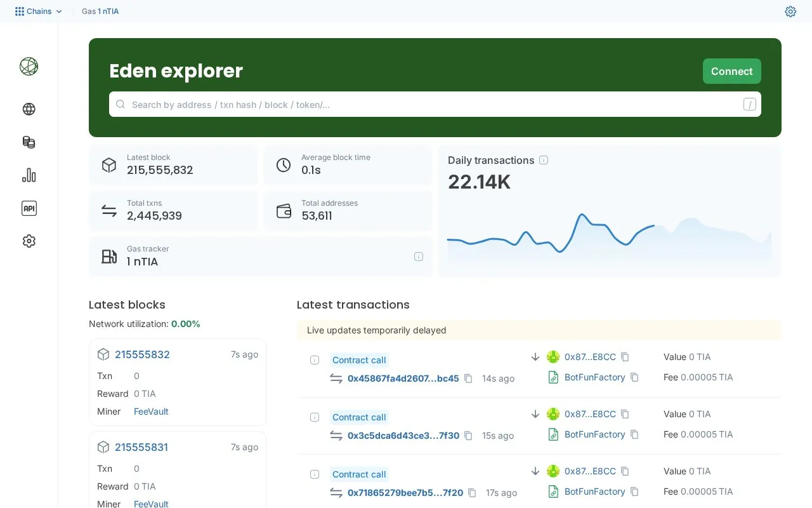Open the sidebar settings gear icon
This screenshot has width=812, height=508.
29,241
